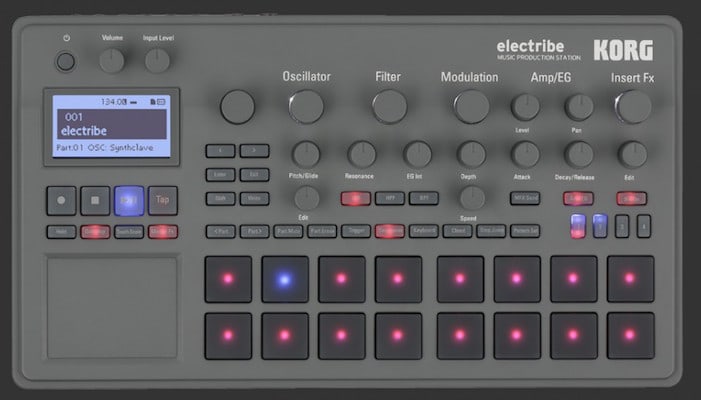Hold the Shift button
Screen dimensions: 701x400
point(220,198)
